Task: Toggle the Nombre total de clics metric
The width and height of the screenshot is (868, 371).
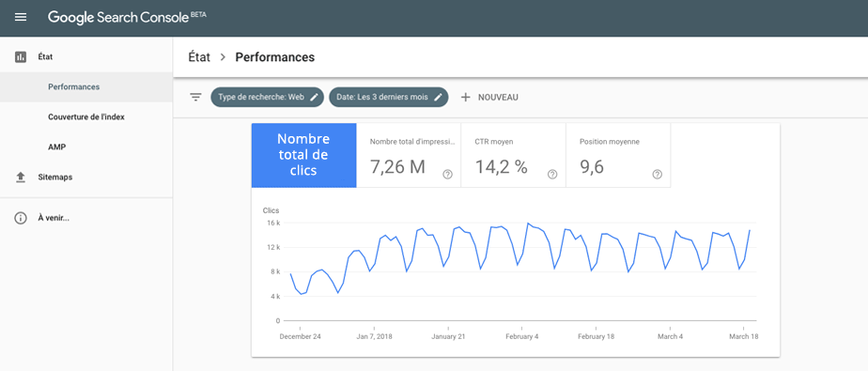Action: 304,155
